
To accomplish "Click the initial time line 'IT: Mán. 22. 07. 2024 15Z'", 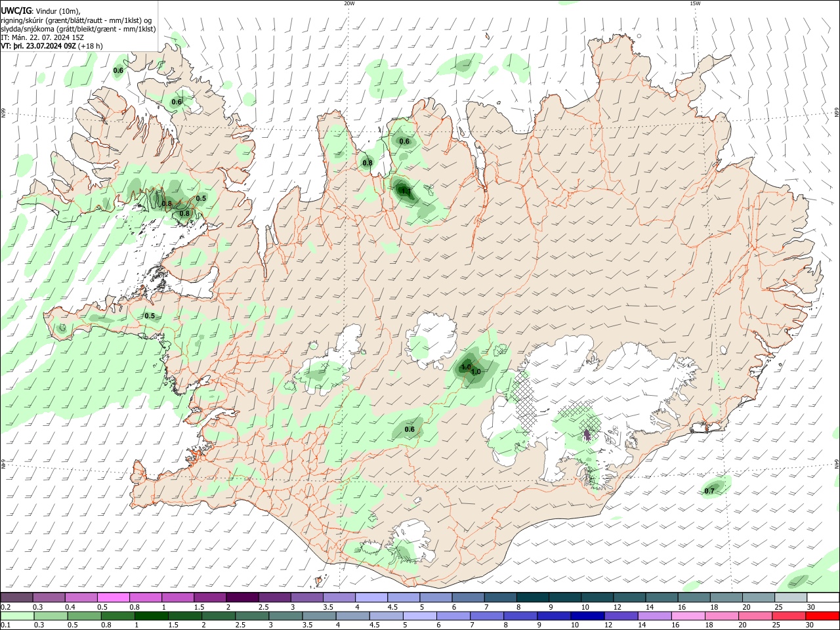I will coord(42,38).
